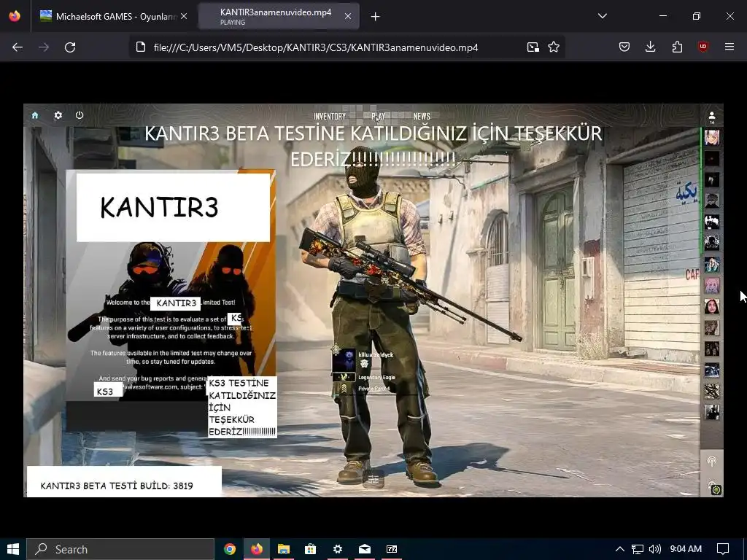The width and height of the screenshot is (747, 560).
Task: Toggle picture-in-picture icon in address bar
Action: point(533,47)
